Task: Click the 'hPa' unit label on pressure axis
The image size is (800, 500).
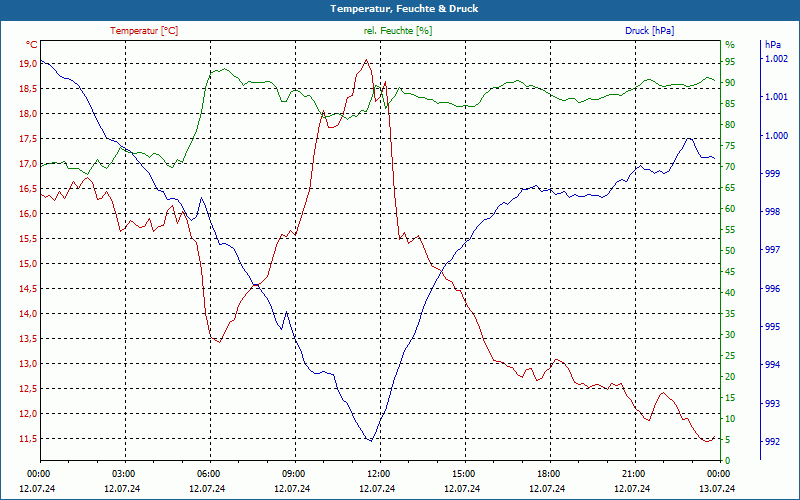Action: point(772,45)
